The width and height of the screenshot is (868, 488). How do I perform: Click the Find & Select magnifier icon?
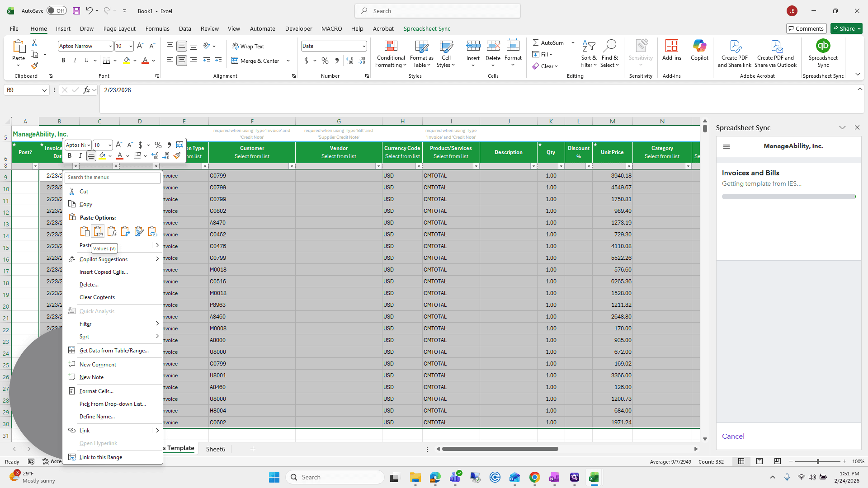click(x=610, y=46)
